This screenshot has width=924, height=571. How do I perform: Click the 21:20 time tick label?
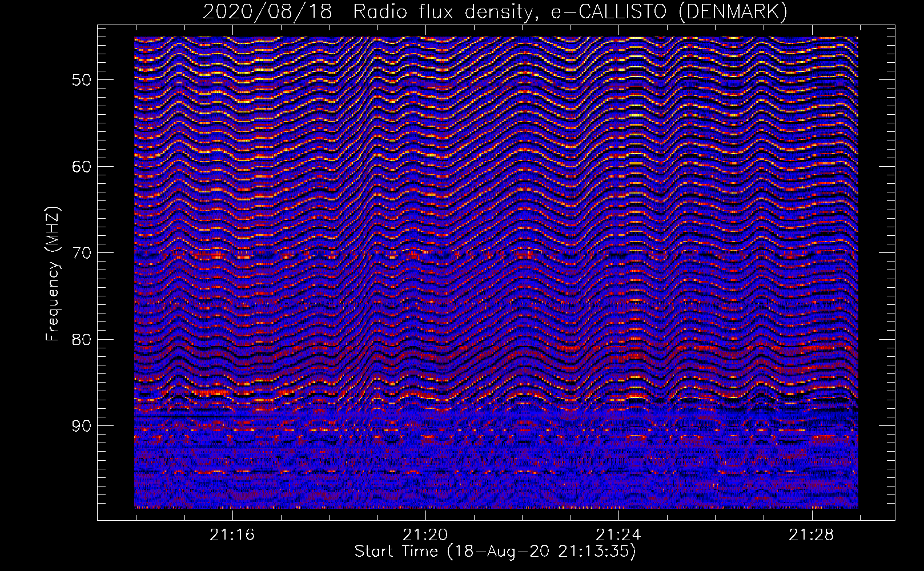coord(425,534)
